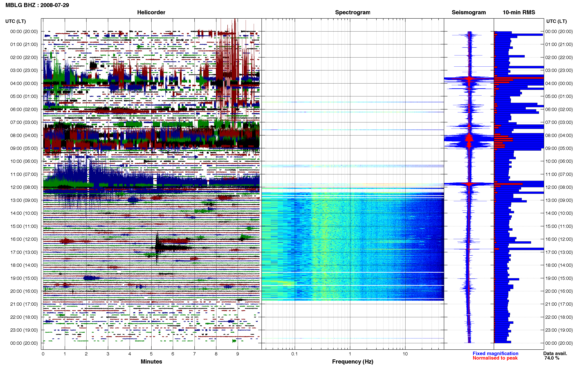The height and width of the screenshot is (368, 588).
Task: Click the '0' tick on the Minutes axis
Action: [x=43, y=354]
